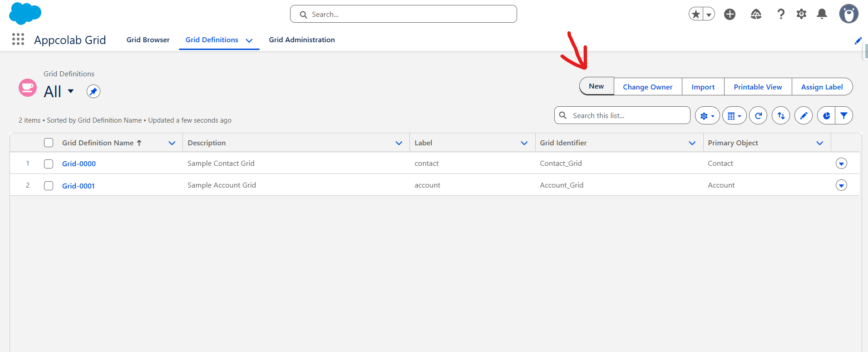The width and height of the screenshot is (868, 352).
Task: Sort by Grid Identifier column header
Action: point(563,143)
